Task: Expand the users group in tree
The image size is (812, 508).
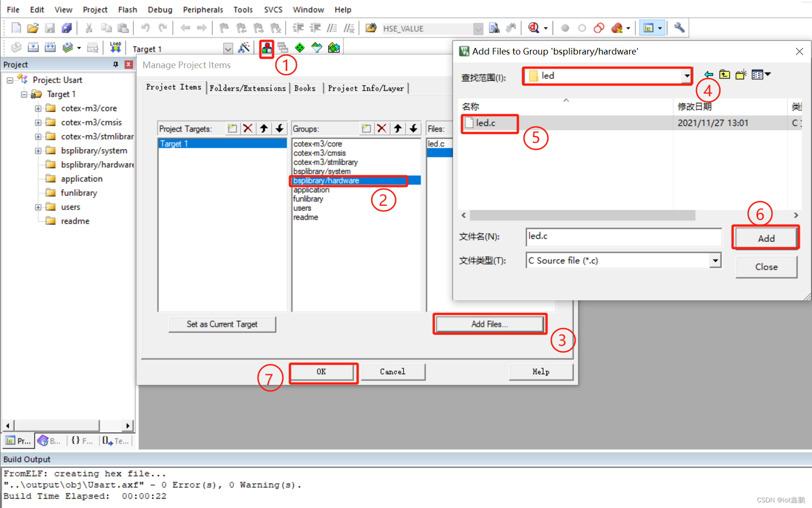Action: click(x=38, y=207)
